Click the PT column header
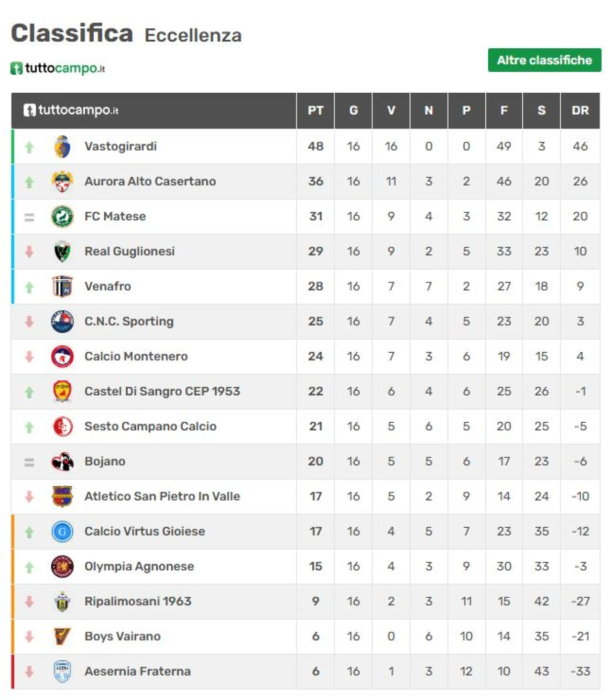 coord(316,110)
